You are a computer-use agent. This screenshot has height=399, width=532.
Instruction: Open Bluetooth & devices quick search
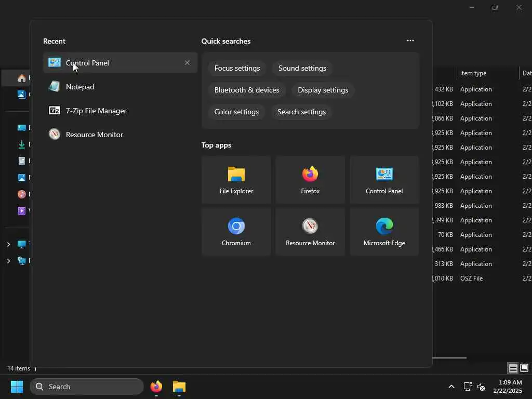point(247,90)
